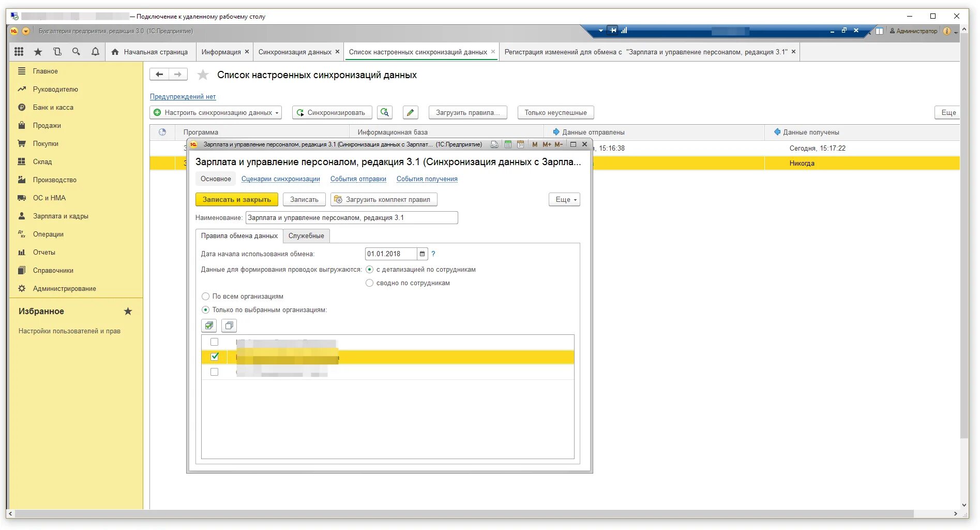Click the back navigation arrow
Screen dimensions: 980x530
click(159, 75)
